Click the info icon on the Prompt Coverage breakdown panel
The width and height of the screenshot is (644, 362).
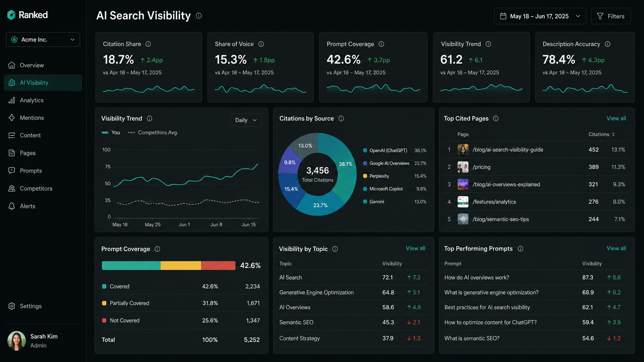point(157,249)
